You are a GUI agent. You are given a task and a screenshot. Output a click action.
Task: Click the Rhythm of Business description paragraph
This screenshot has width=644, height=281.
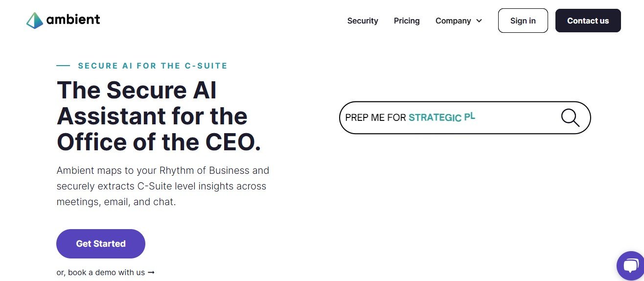[162, 186]
